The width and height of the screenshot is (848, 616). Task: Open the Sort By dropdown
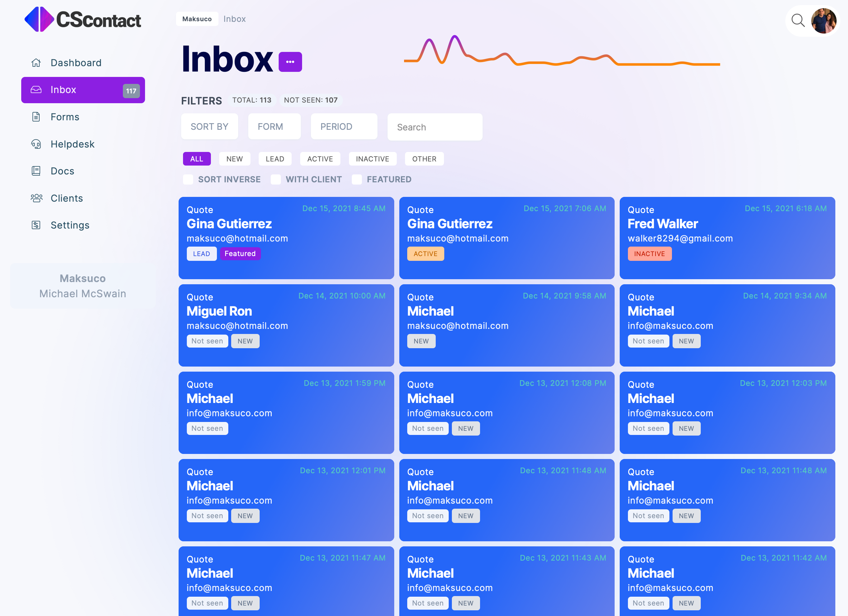coord(209,127)
